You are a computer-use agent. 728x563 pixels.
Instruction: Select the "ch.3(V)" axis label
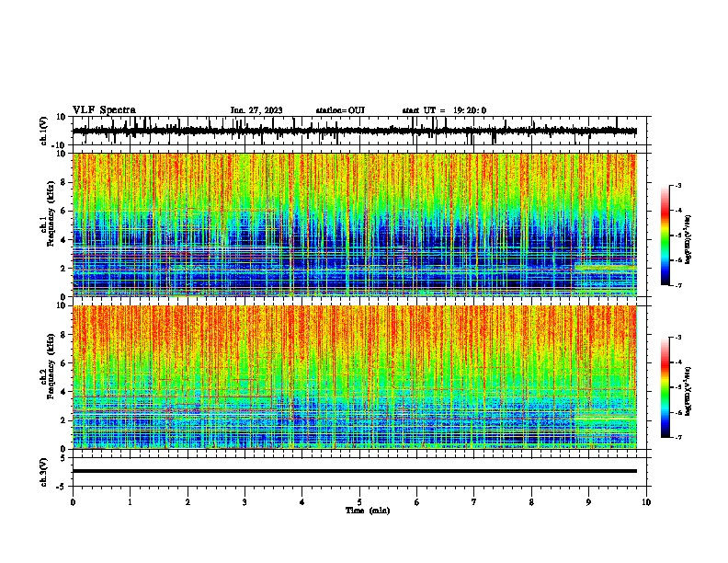tap(44, 472)
